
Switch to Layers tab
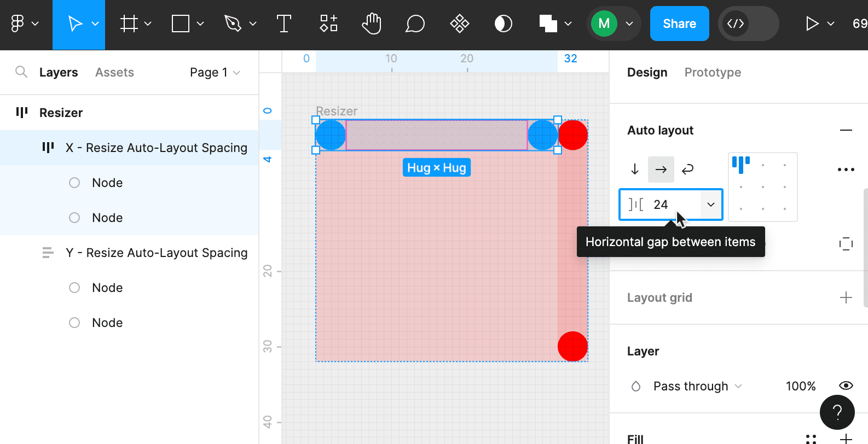[x=59, y=72]
